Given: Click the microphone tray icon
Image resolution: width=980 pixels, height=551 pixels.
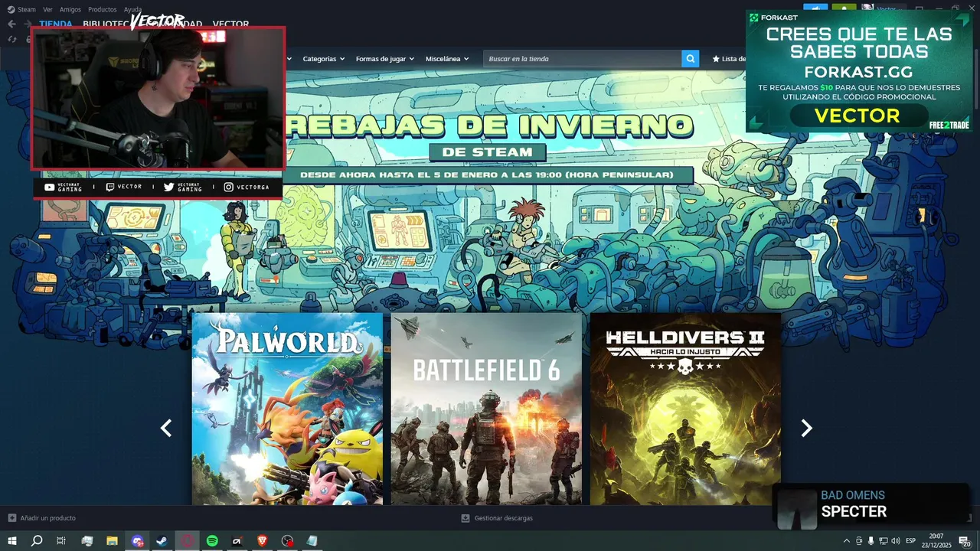Looking at the screenshot, I should (x=871, y=541).
